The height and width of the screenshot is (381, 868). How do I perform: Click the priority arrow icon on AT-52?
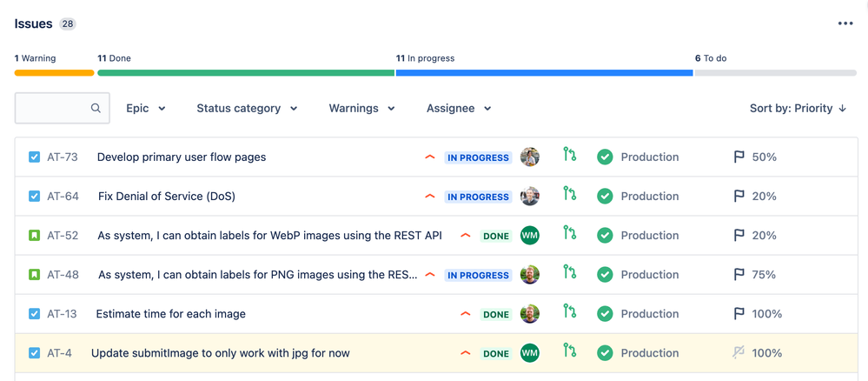pyautogui.click(x=466, y=236)
